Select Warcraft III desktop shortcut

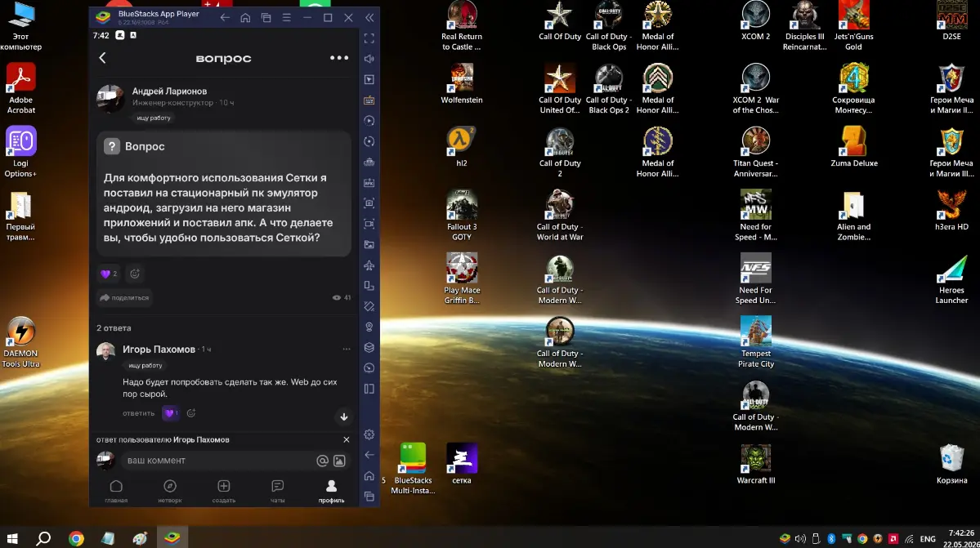[755, 464]
